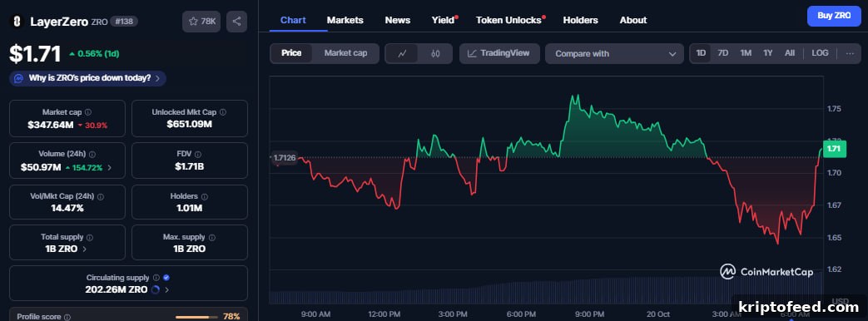Image resolution: width=868 pixels, height=321 pixels.
Task: Open the Yield tab
Action: tap(444, 20)
